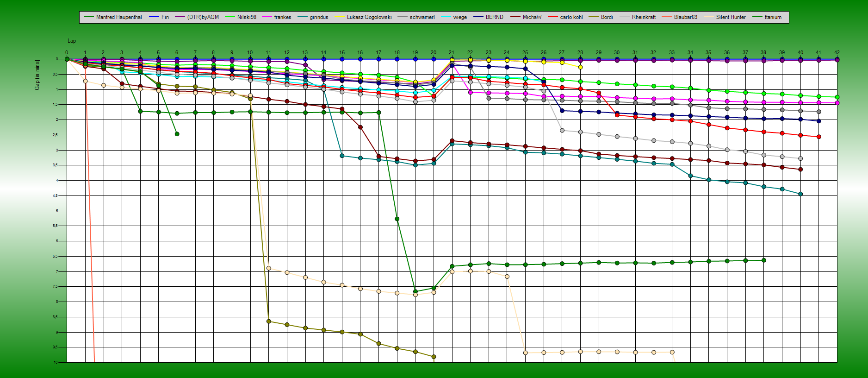Click Rheinkraft in the legend

tap(644, 17)
